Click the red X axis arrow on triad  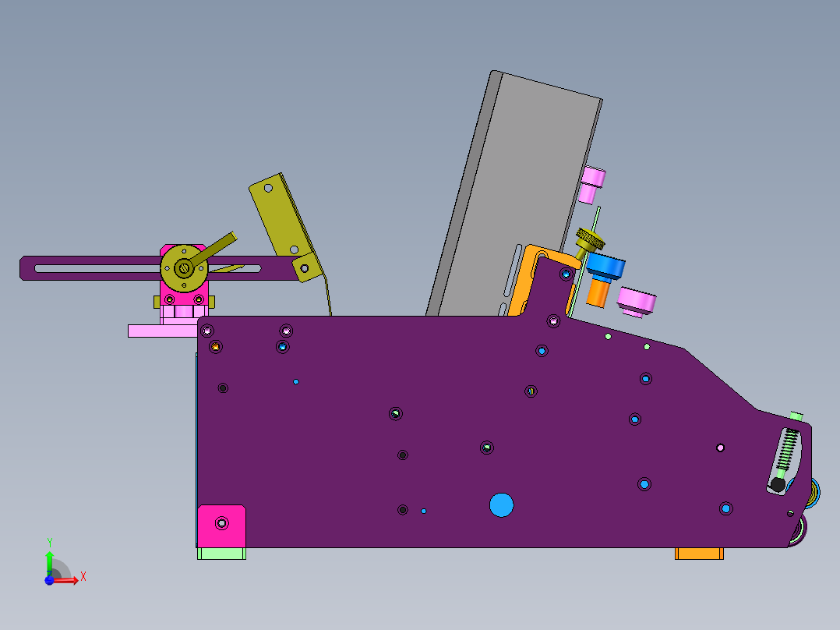[70, 580]
